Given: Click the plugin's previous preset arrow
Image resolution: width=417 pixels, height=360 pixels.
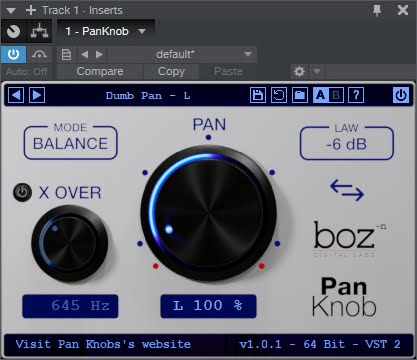Looking at the screenshot, I should (16, 96).
